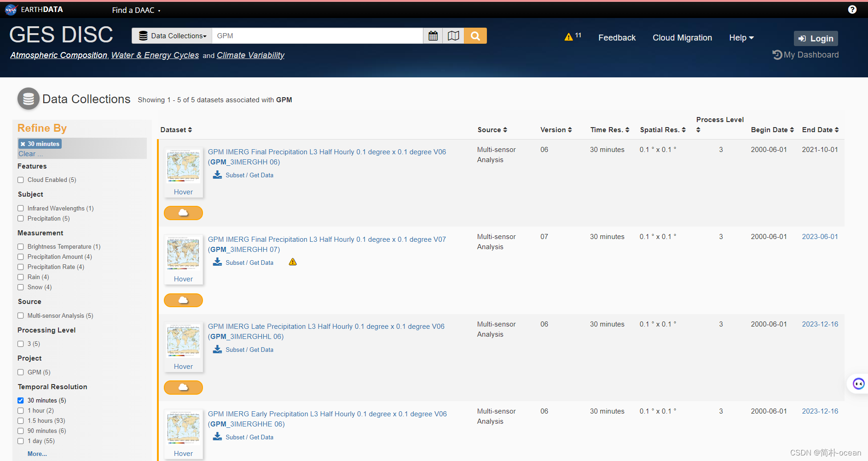
Task: Click the Data Collections database icon
Action: tap(29, 99)
